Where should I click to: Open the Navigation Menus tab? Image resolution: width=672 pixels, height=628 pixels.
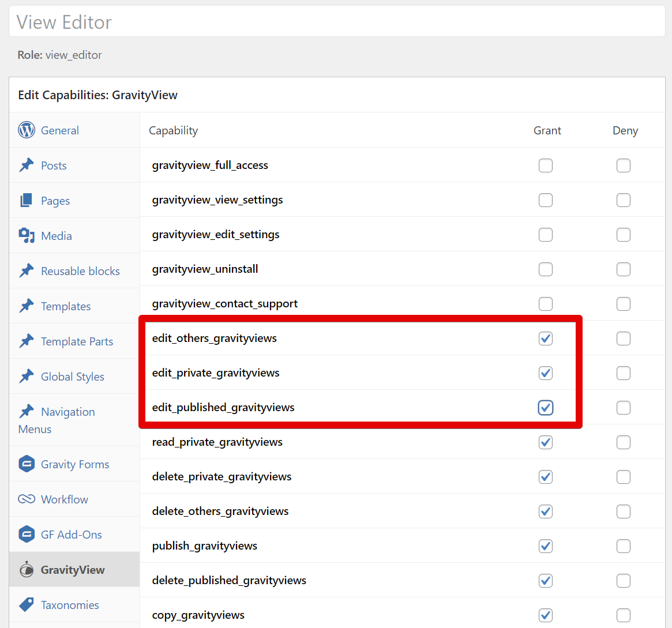(x=67, y=412)
